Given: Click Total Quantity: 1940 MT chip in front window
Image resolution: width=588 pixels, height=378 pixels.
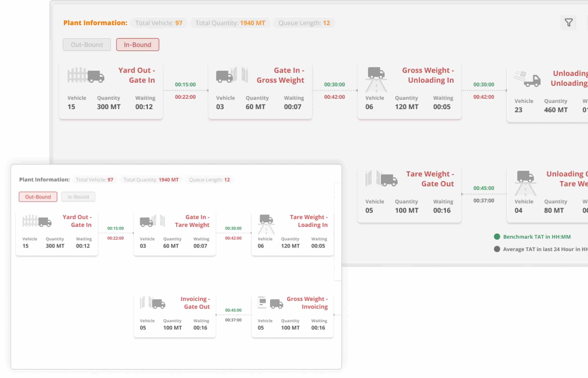Looking at the screenshot, I should (x=151, y=180).
